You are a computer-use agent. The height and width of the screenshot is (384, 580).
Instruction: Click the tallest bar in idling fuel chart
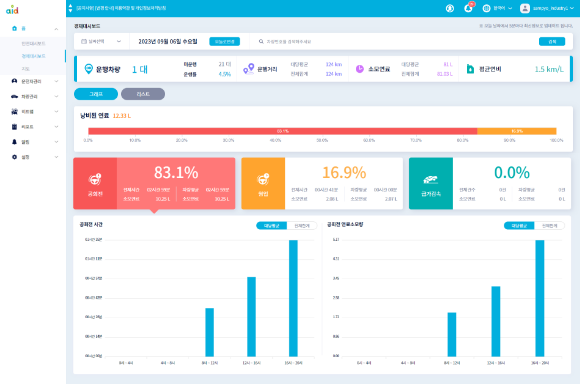(x=540, y=298)
